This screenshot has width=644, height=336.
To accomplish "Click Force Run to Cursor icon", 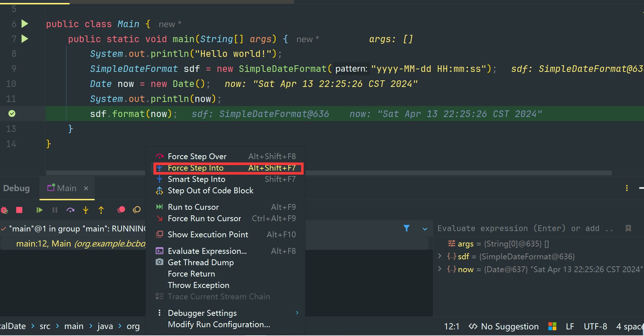I will click(159, 218).
